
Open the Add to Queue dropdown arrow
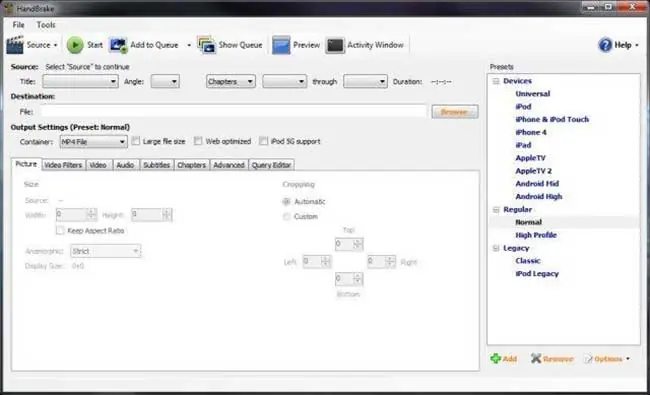[x=189, y=45]
